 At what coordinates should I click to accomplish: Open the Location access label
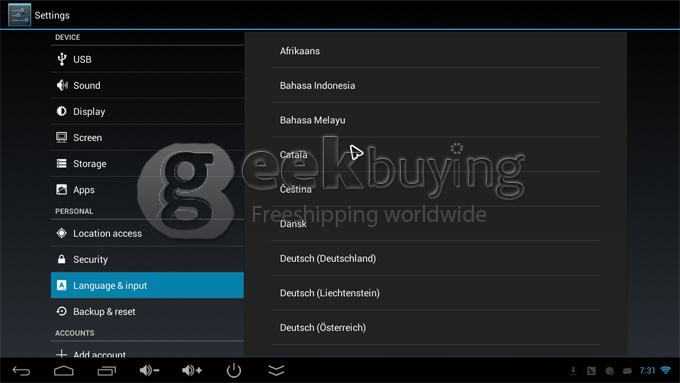[x=108, y=233]
